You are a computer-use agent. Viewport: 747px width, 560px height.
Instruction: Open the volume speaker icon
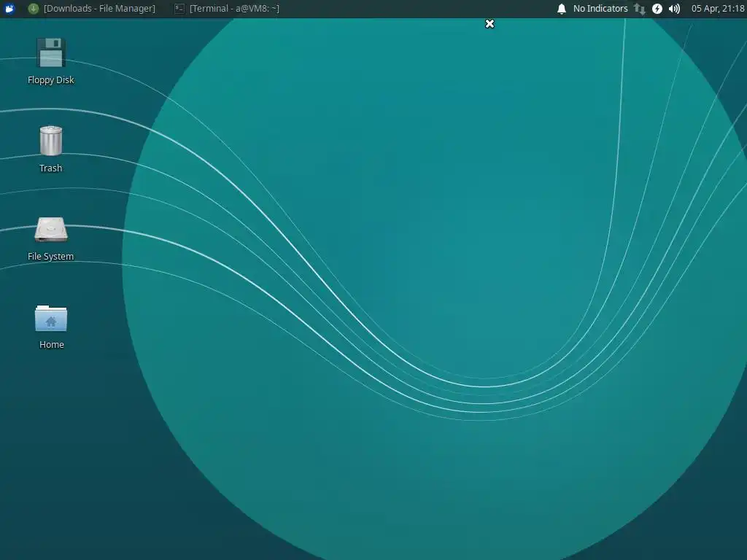click(x=674, y=9)
